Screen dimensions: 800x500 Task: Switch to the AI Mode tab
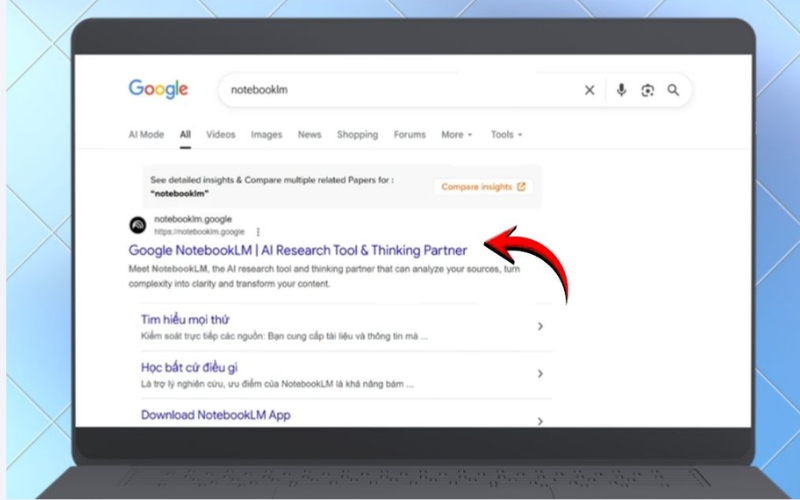pyautogui.click(x=146, y=135)
